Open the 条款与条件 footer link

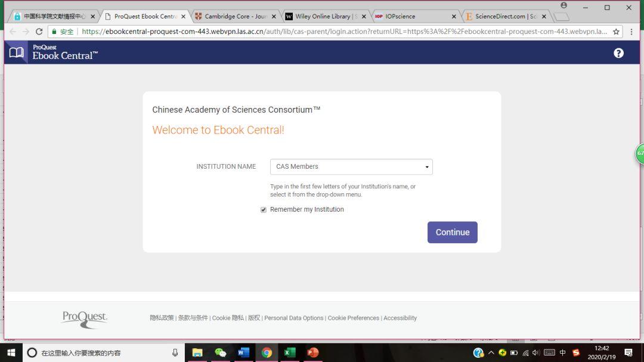[x=193, y=318]
